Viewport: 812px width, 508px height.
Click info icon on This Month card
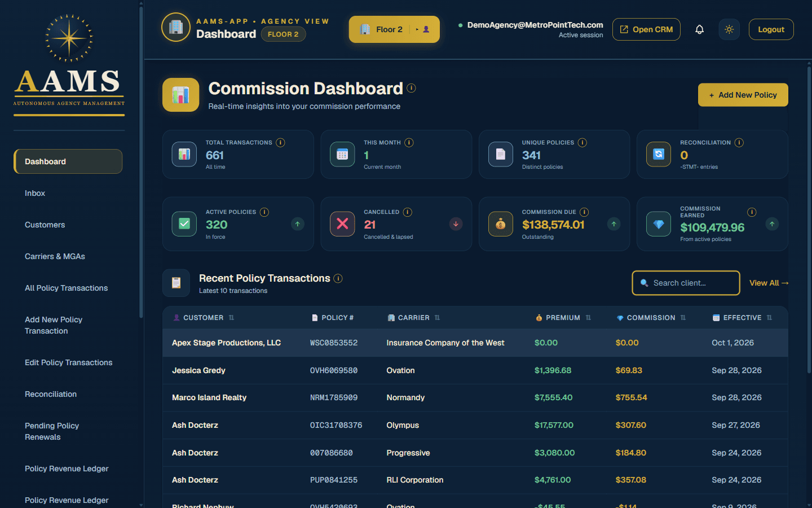(x=409, y=143)
